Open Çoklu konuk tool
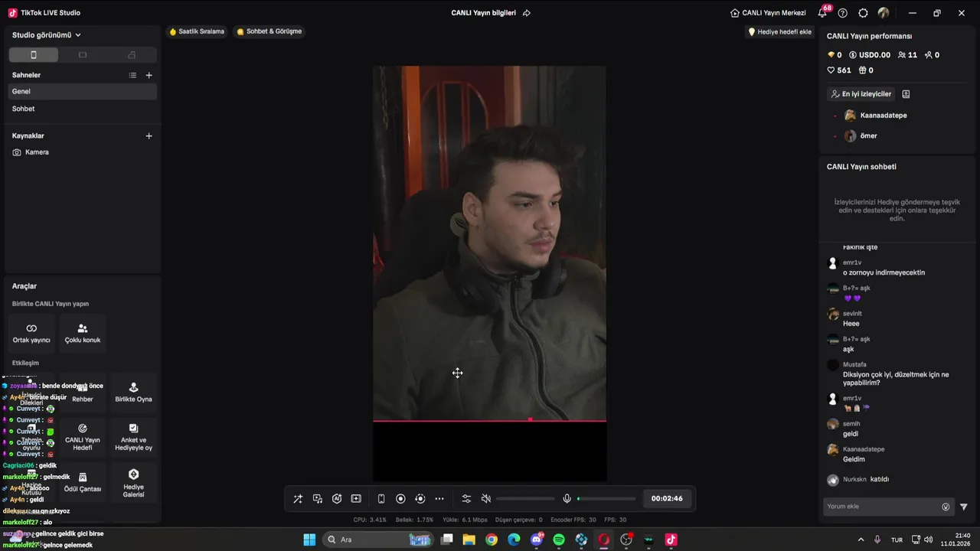The height and width of the screenshot is (551, 980). coord(83,333)
